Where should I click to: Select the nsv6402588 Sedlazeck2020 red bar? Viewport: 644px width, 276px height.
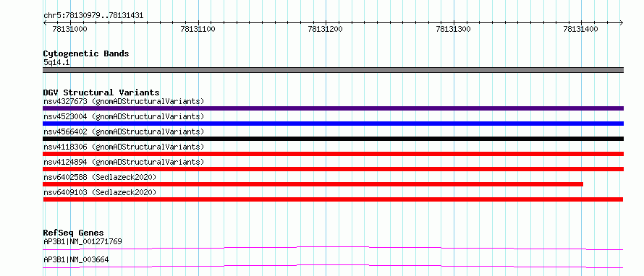(x=313, y=184)
